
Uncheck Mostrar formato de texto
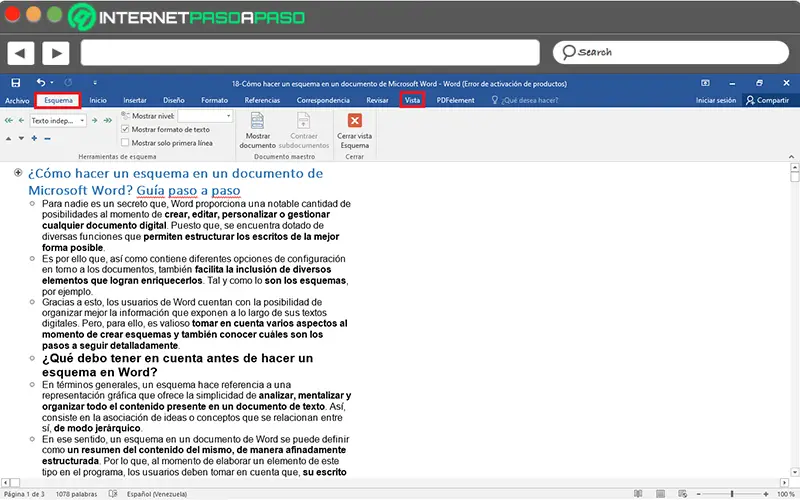(x=125, y=129)
